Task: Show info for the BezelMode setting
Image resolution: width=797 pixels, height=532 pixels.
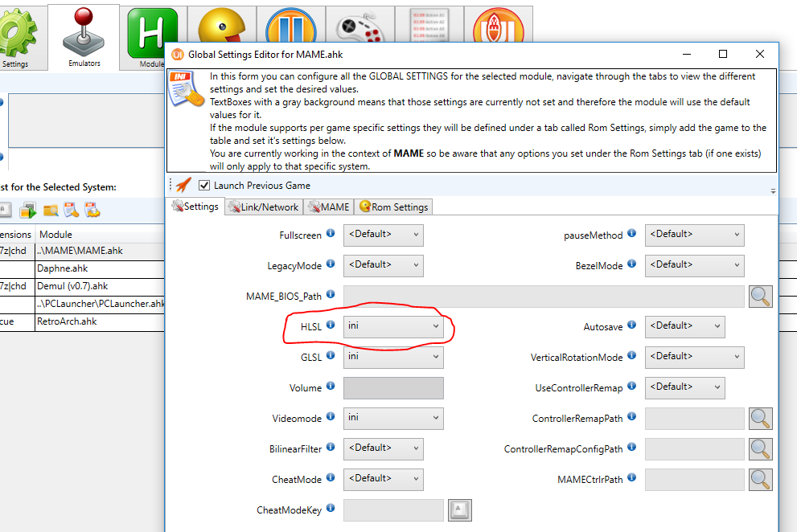Action: point(632,264)
